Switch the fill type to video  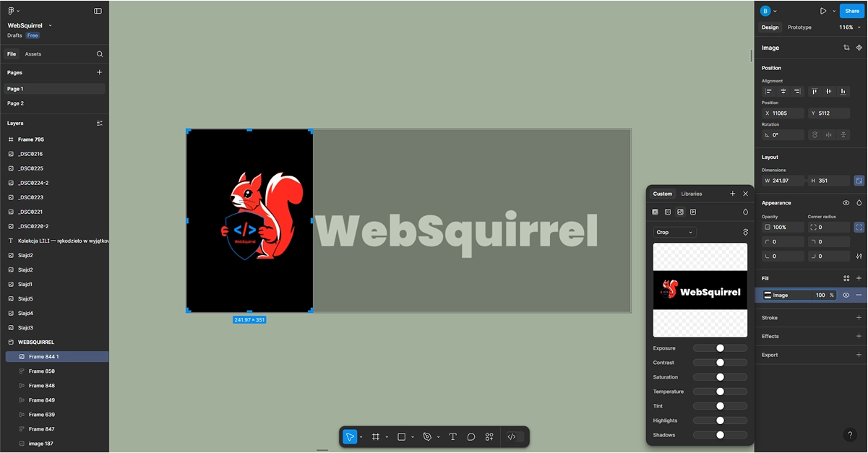pyautogui.click(x=693, y=212)
